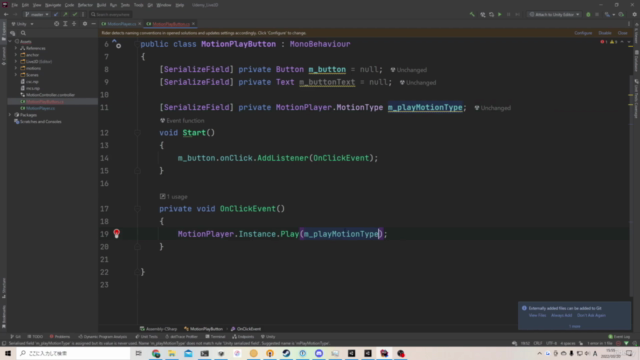Image resolution: width=640 pixels, height=360 pixels.
Task: Click the previous highlighted error up arrow
Action: point(622,42)
